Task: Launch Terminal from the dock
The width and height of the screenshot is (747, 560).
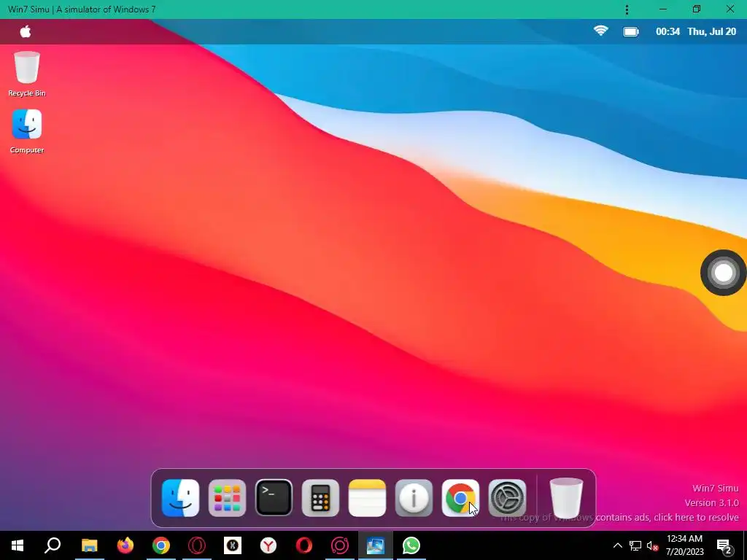Action: click(274, 497)
